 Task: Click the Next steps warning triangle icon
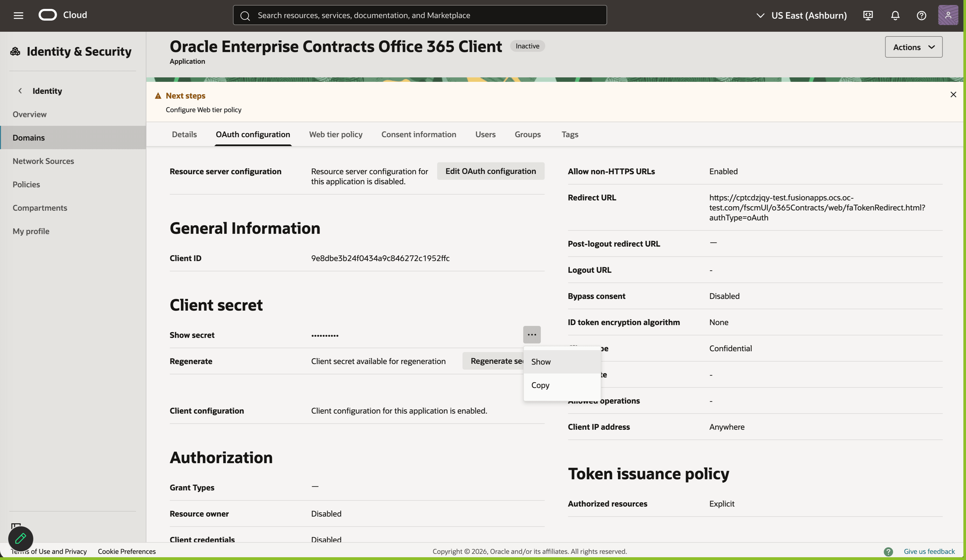[x=158, y=96]
